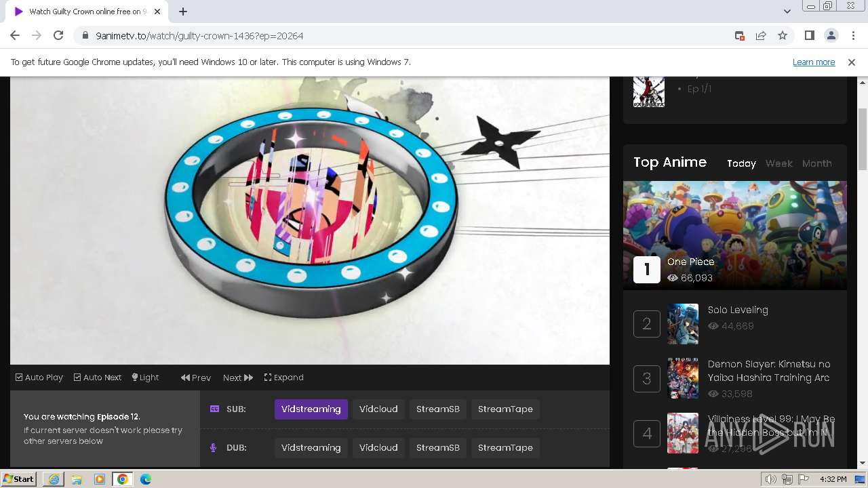Close the Guilty Crown tab
The image size is (868, 488).
tap(157, 12)
